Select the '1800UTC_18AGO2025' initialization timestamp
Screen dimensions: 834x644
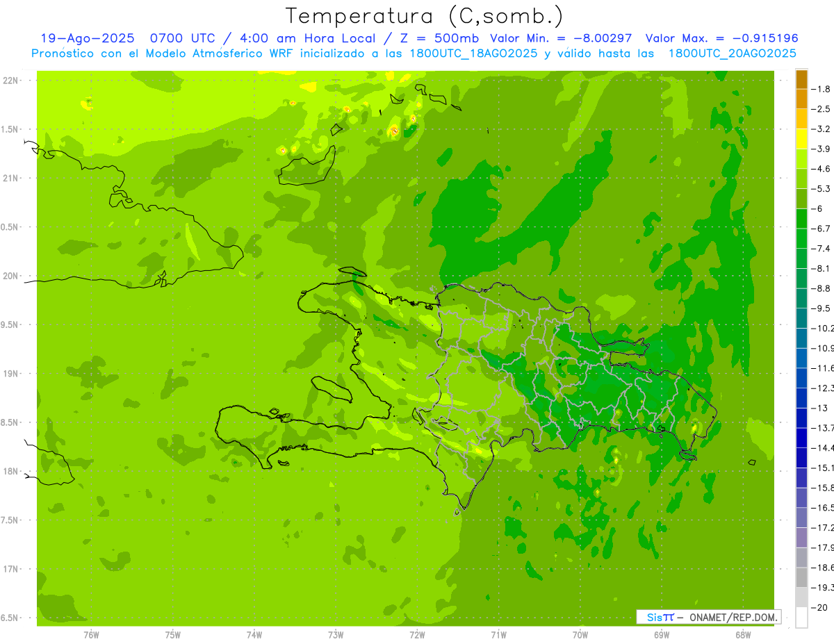click(473, 53)
